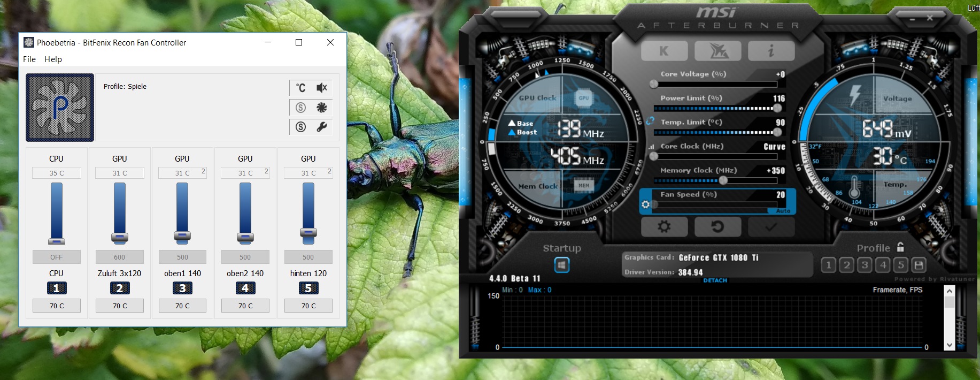The width and height of the screenshot is (980, 380).
Task: Toggle Celsius temperature unit icon in Phoebetria
Action: point(301,88)
